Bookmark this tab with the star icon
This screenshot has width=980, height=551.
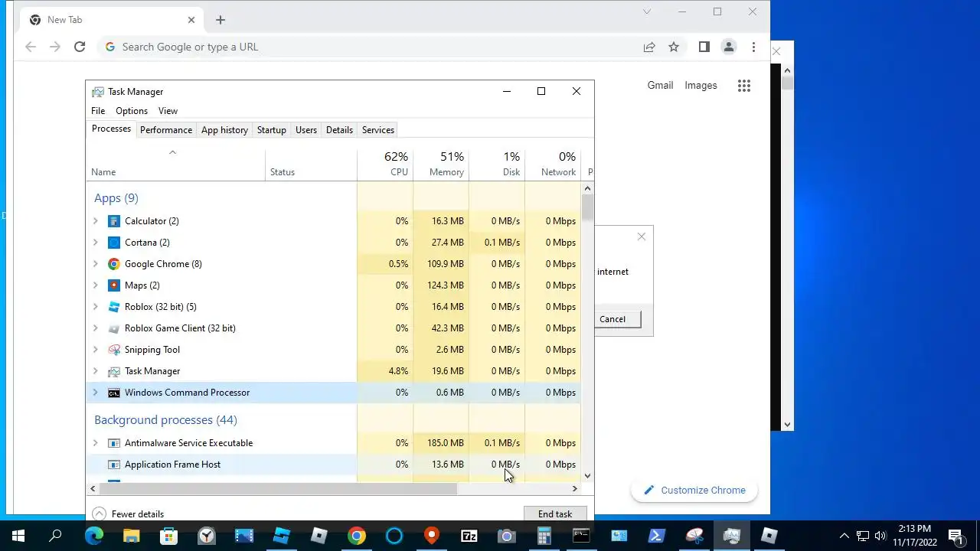pyautogui.click(x=674, y=47)
